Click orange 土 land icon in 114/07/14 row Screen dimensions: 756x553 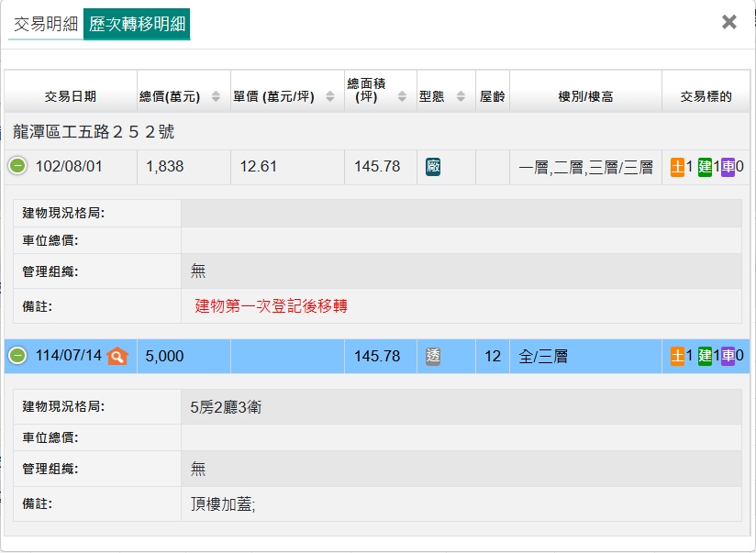pos(678,356)
